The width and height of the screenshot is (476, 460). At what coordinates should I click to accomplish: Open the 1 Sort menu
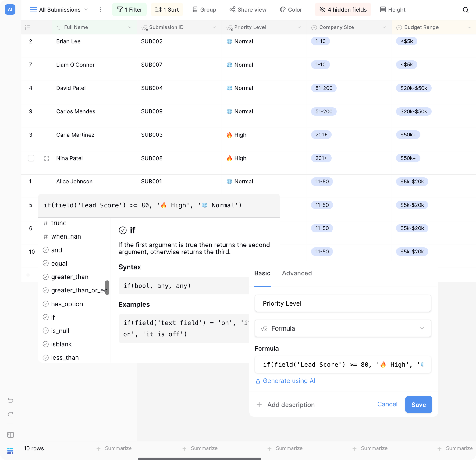click(167, 9)
